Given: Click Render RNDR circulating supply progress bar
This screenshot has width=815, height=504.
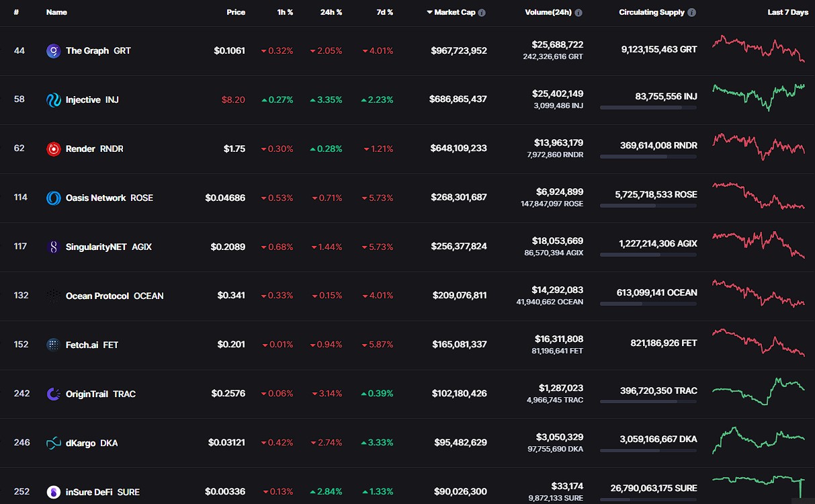Looking at the screenshot, I should [648, 157].
